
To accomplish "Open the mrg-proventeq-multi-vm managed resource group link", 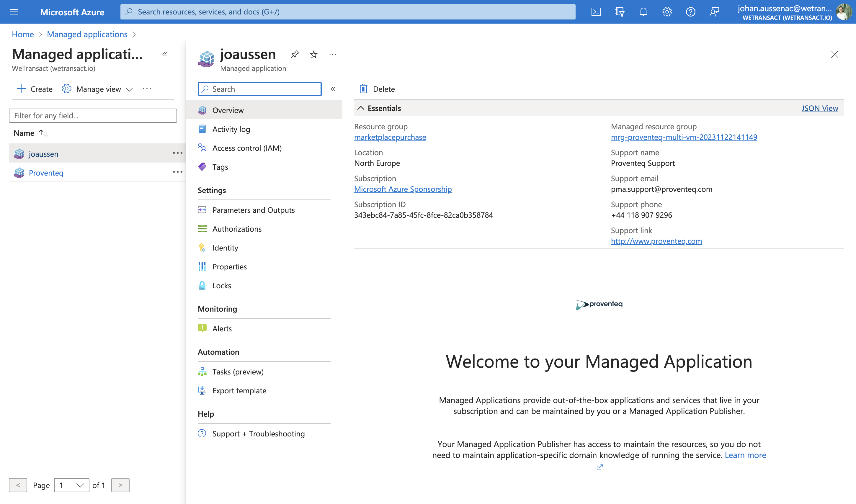I will tap(684, 137).
